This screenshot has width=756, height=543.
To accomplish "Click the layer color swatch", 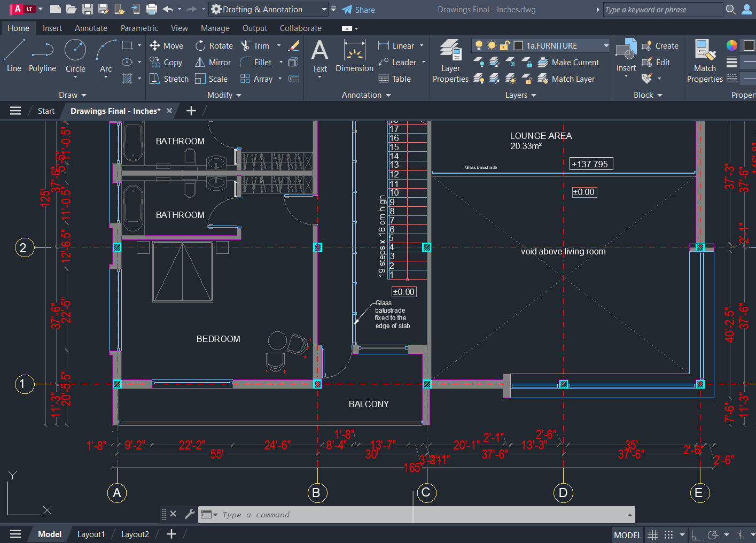I will 518,45.
